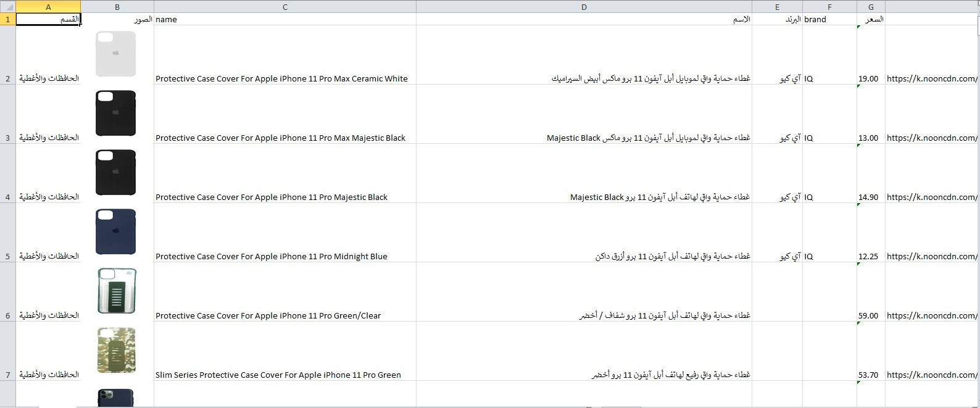Select 'آي كيو' brand cell in row 2
The width and height of the screenshot is (980, 408).
pyautogui.click(x=777, y=55)
